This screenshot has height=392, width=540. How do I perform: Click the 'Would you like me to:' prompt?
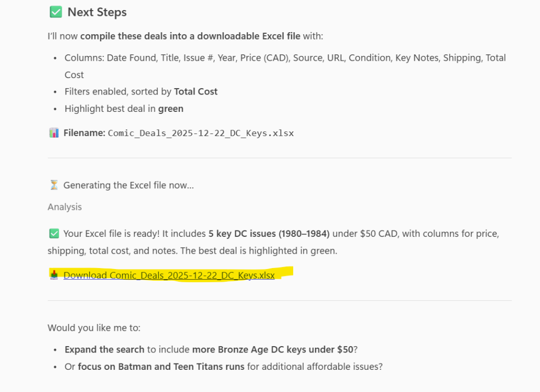click(94, 328)
